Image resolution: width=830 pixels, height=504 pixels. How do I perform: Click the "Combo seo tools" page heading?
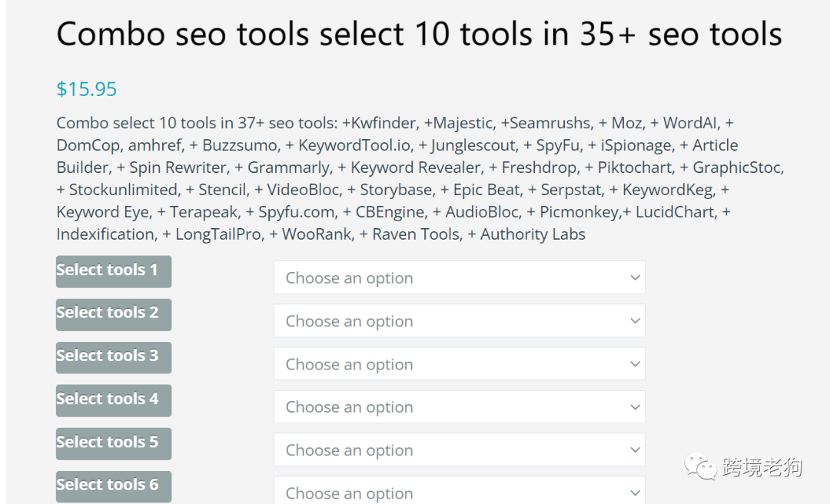click(419, 34)
